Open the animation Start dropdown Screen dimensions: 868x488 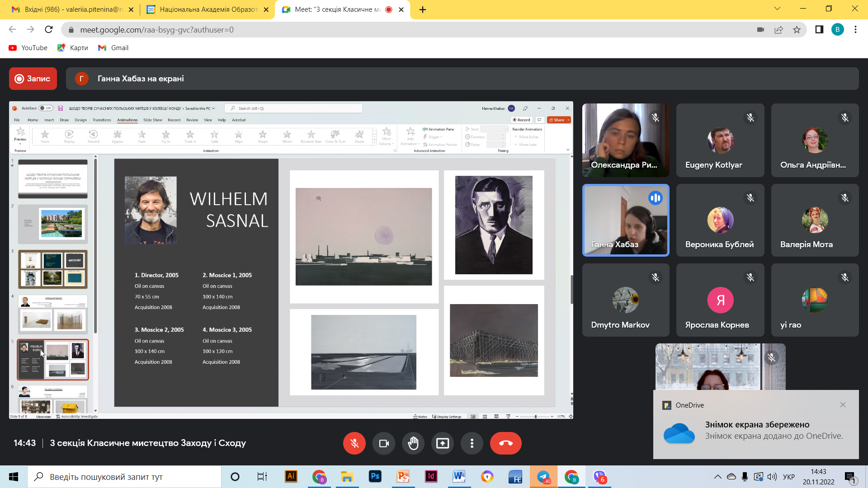coord(494,129)
